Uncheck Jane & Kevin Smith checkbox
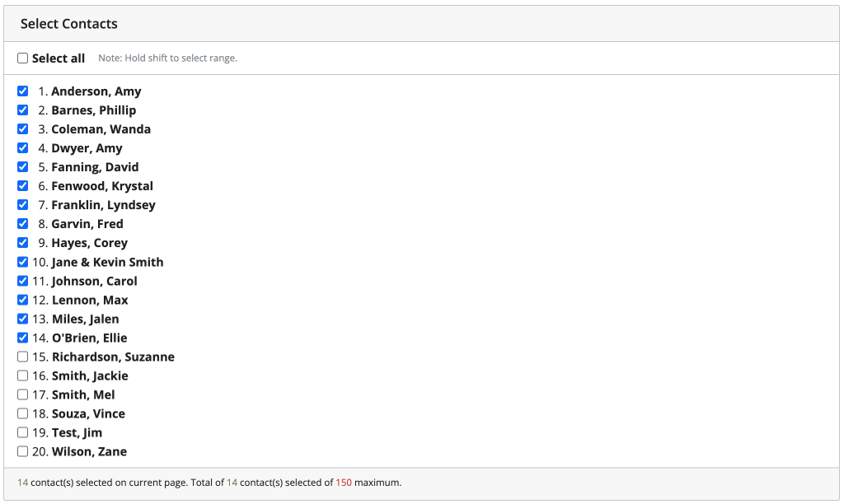 point(23,262)
